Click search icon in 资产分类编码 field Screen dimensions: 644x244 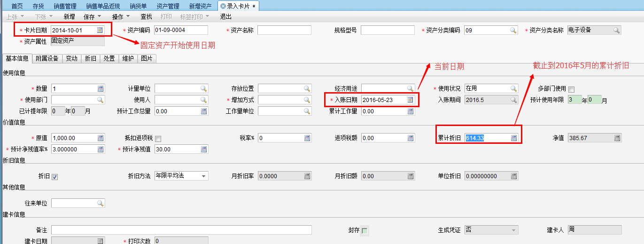coord(513,30)
